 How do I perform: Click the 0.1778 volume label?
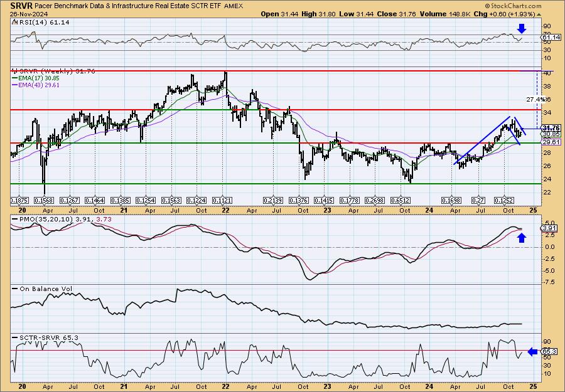click(x=350, y=200)
